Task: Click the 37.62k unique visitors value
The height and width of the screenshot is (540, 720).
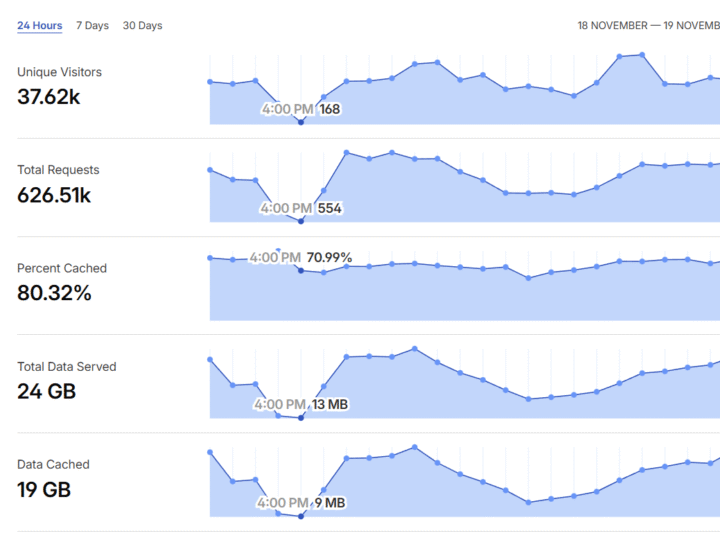Action: tap(49, 97)
